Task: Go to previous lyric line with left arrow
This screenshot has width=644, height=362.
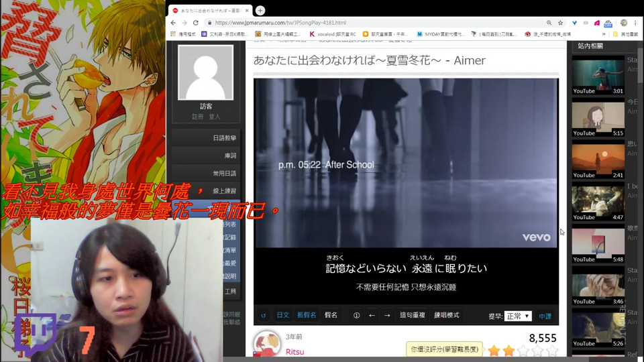Action: 372,315
